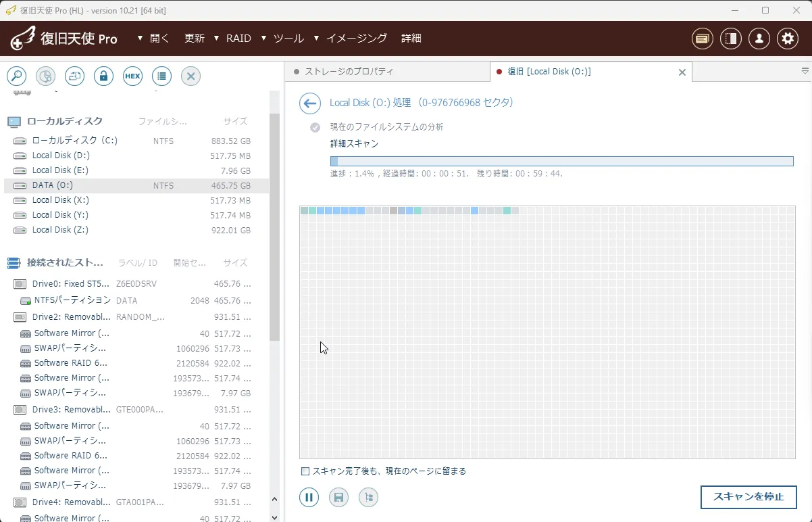
Task: Open the ツール dropdown menu
Action: 282,39
